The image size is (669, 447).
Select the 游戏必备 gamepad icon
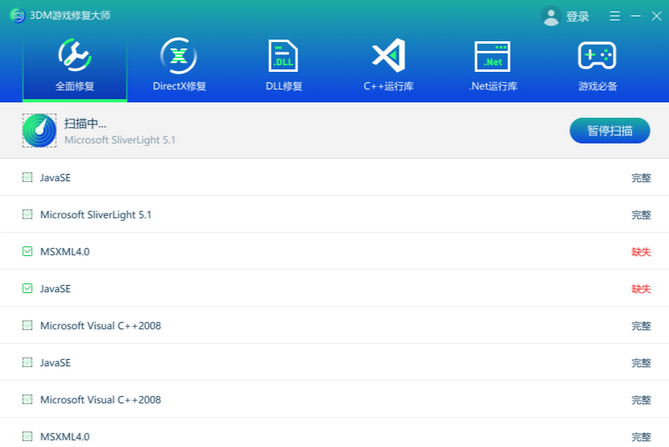[597, 55]
